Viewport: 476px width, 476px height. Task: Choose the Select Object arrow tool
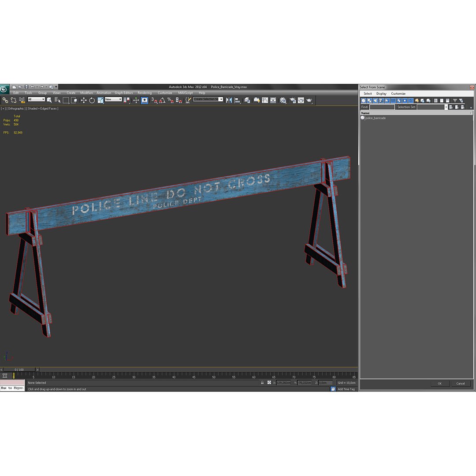coord(49,100)
